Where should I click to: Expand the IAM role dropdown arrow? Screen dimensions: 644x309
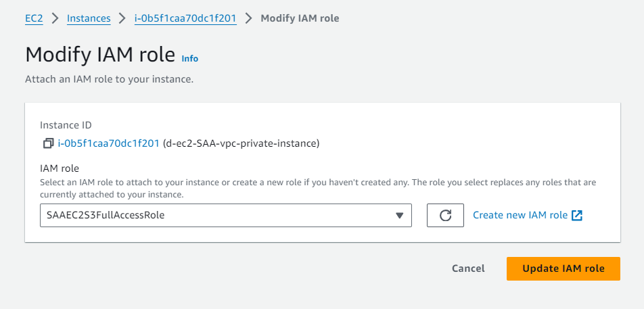pos(399,215)
